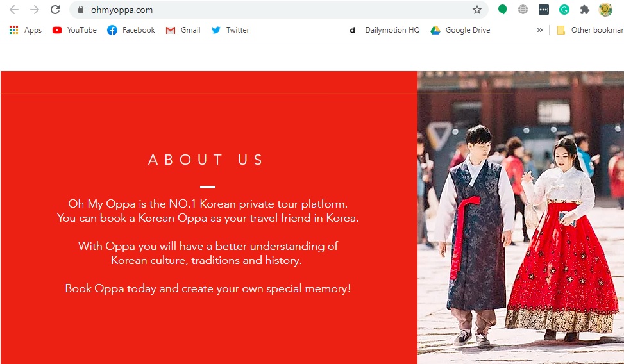Open the Gmail bookmark

183,30
